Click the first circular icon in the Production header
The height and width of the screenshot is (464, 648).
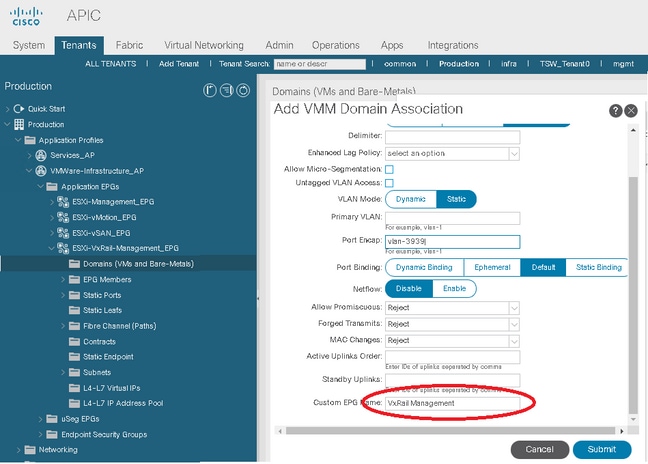(x=210, y=90)
